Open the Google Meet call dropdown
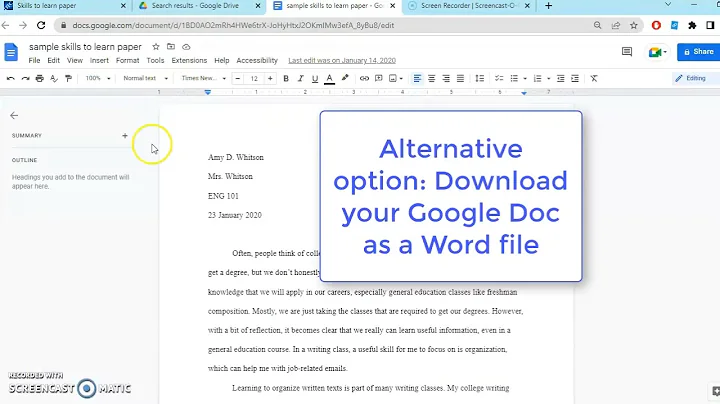720x404 pixels. [x=658, y=52]
